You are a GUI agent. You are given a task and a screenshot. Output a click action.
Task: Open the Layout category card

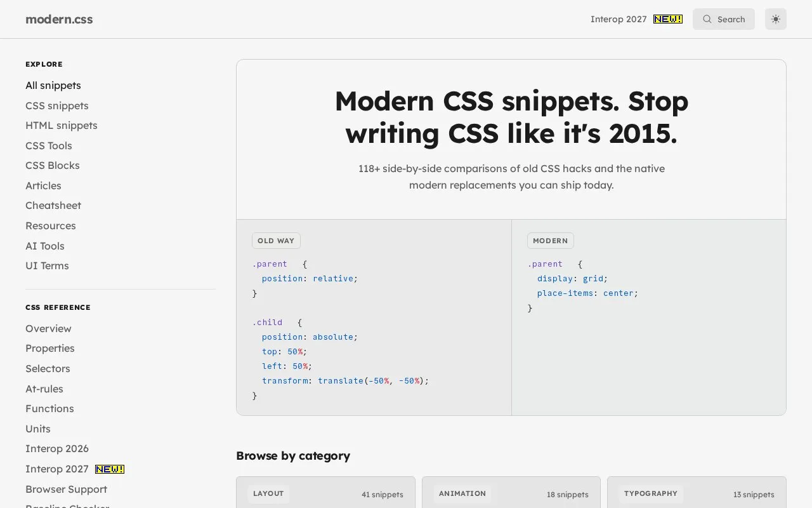(x=325, y=493)
